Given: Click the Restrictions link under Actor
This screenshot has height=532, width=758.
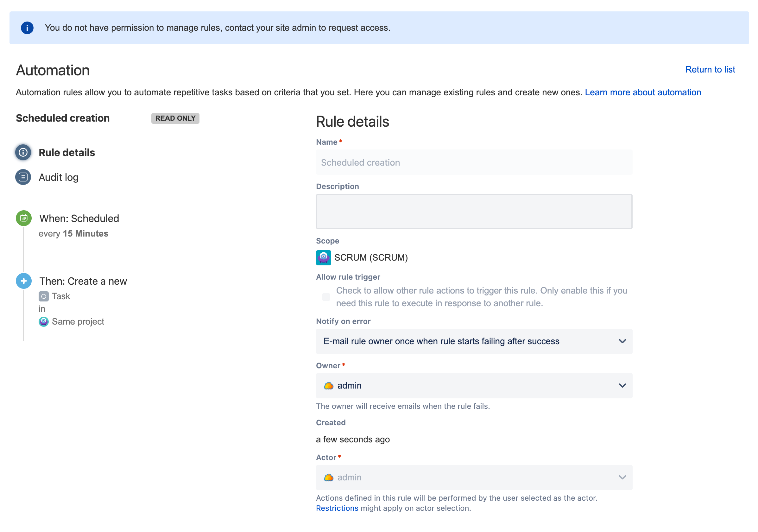Looking at the screenshot, I should 337,508.
